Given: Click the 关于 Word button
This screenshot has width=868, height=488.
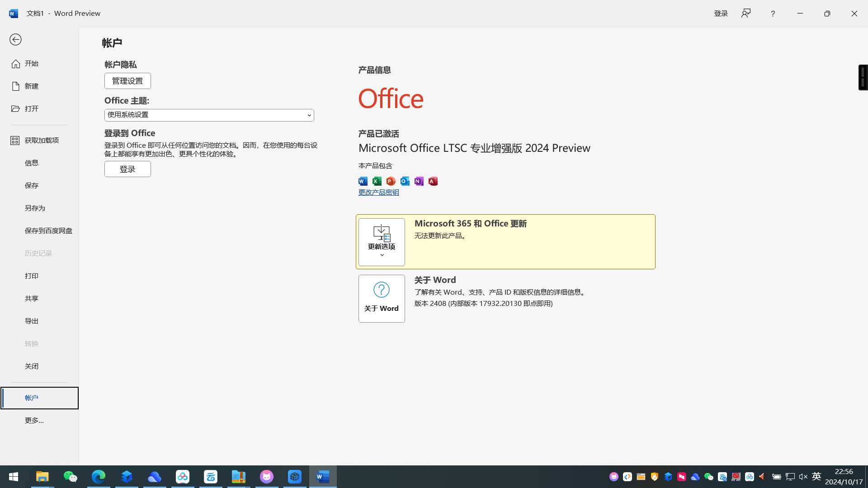Looking at the screenshot, I should tap(382, 299).
